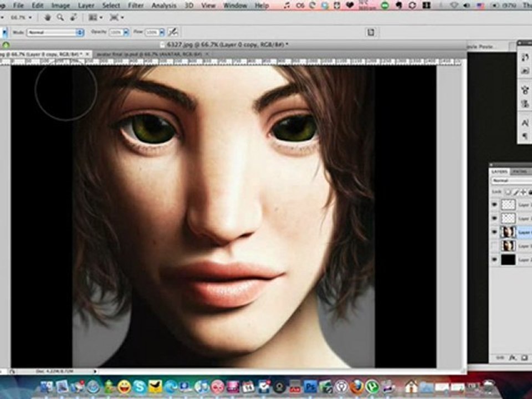
Task: Open the Character panel icon (letter A)
Action: [524, 122]
